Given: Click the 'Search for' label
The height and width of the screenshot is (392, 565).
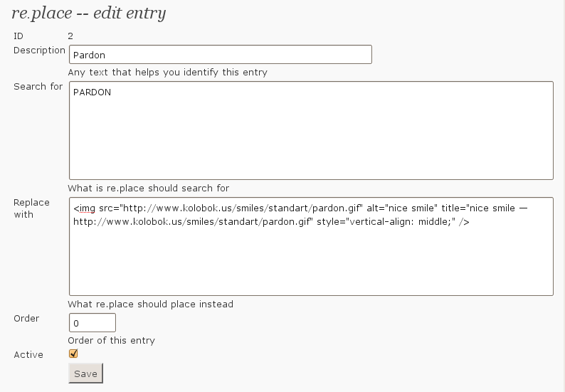Looking at the screenshot, I should [38, 87].
